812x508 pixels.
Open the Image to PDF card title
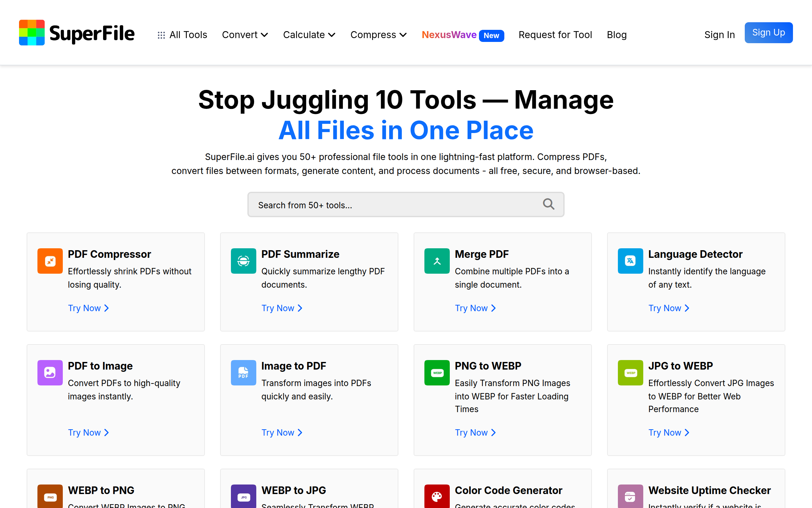coord(294,366)
